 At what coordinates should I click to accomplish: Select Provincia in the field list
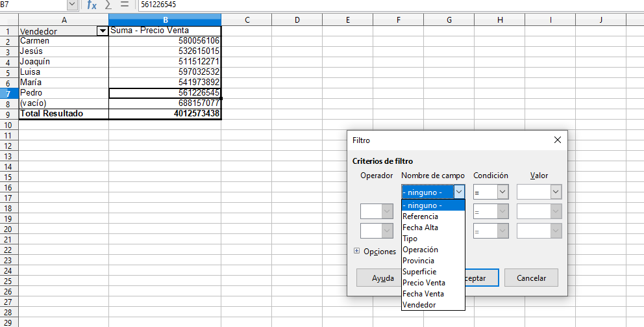pyautogui.click(x=433, y=261)
